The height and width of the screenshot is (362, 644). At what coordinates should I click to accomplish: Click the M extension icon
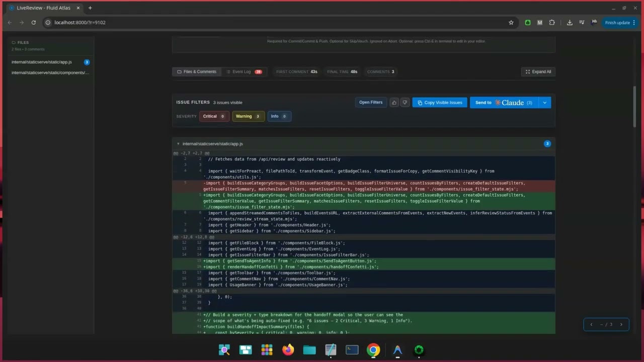tap(540, 23)
